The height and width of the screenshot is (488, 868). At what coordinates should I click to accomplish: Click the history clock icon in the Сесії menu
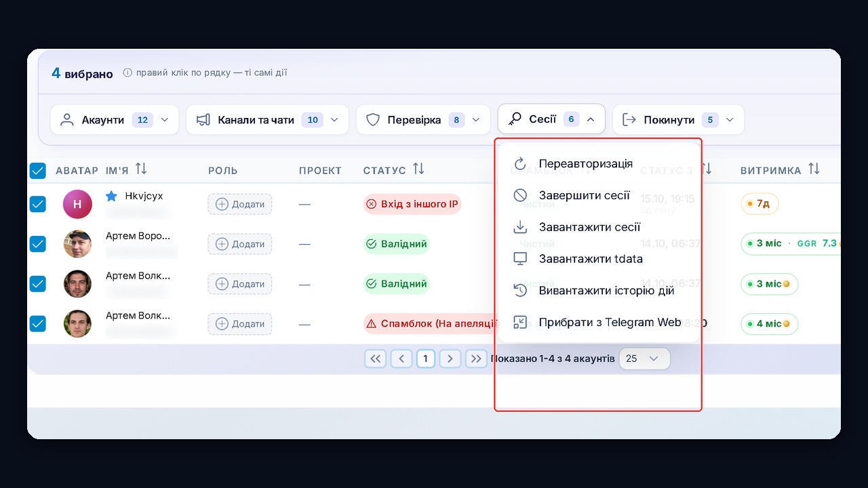520,291
